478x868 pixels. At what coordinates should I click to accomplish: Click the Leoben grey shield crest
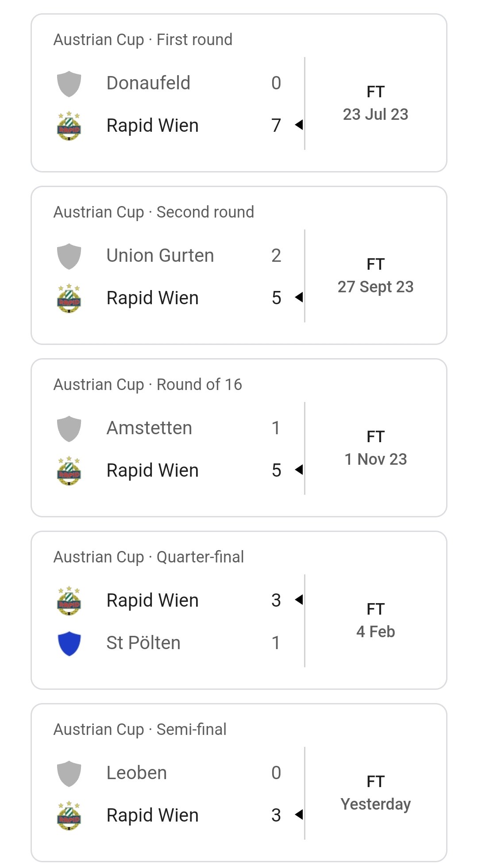(x=69, y=773)
